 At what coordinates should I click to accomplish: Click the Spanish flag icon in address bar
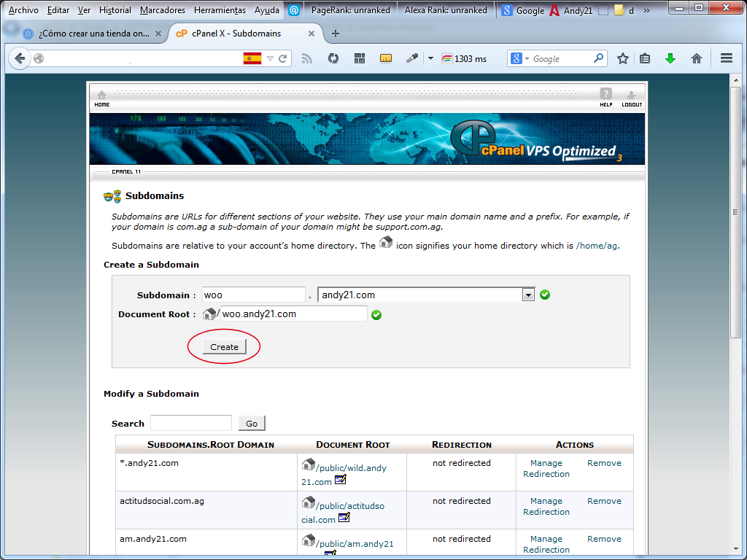252,58
